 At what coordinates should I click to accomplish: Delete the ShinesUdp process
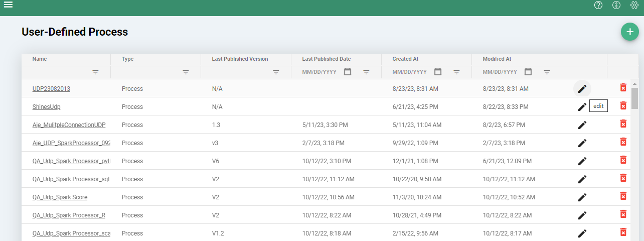(x=623, y=105)
